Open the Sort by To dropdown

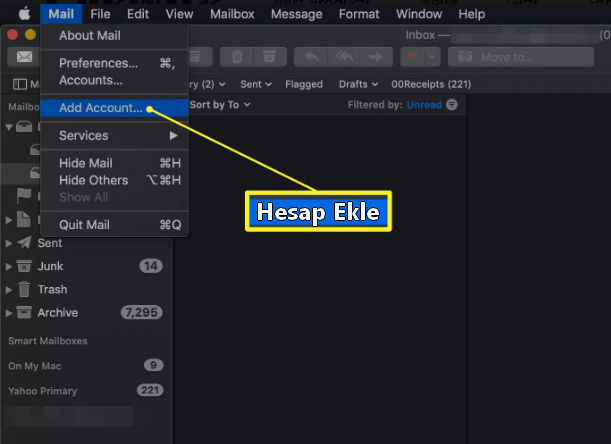219,104
